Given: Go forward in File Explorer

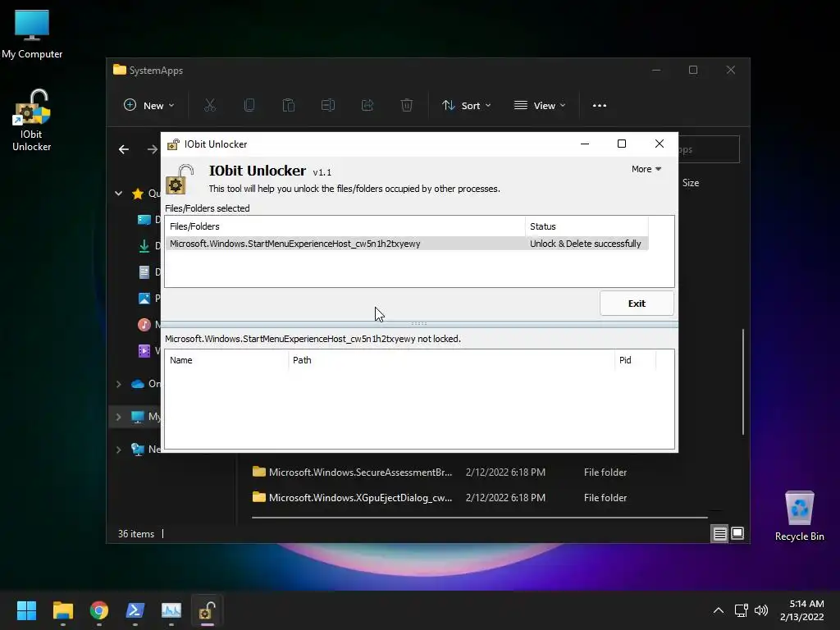Looking at the screenshot, I should coord(153,149).
